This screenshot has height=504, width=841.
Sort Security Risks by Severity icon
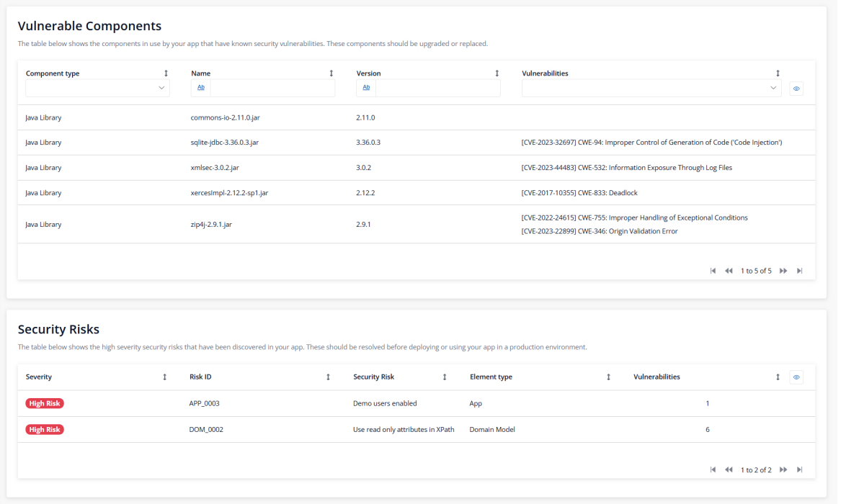coord(165,377)
